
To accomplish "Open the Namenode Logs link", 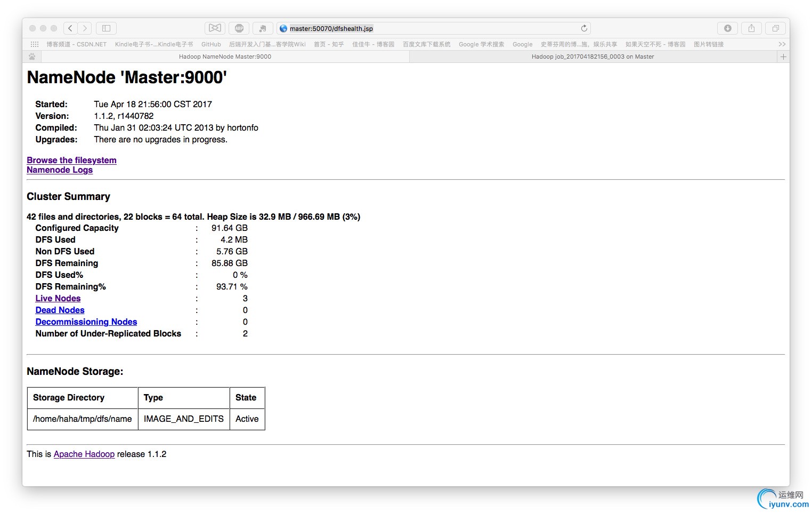I will [x=60, y=170].
